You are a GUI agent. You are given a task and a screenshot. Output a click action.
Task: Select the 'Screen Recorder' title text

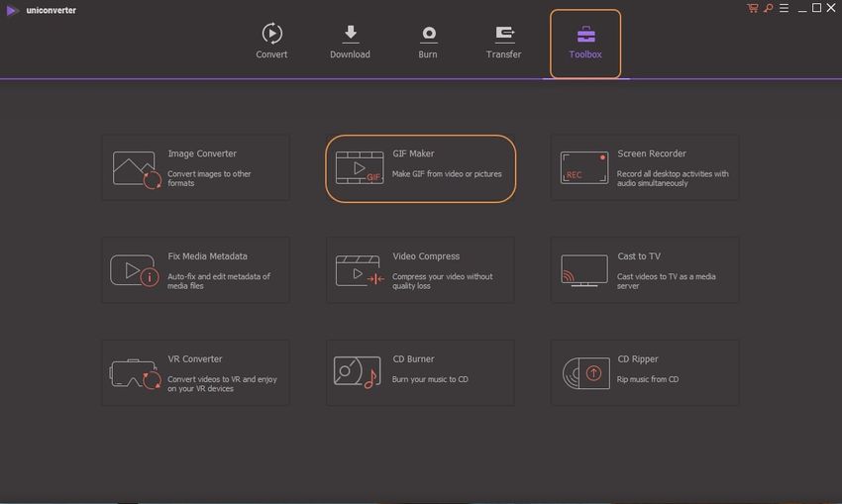click(x=652, y=153)
